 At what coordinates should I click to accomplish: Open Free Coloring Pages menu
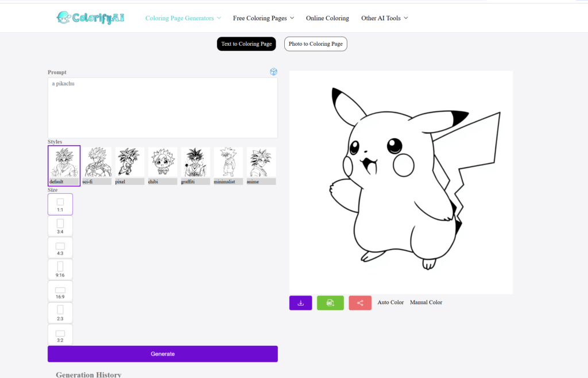point(260,18)
